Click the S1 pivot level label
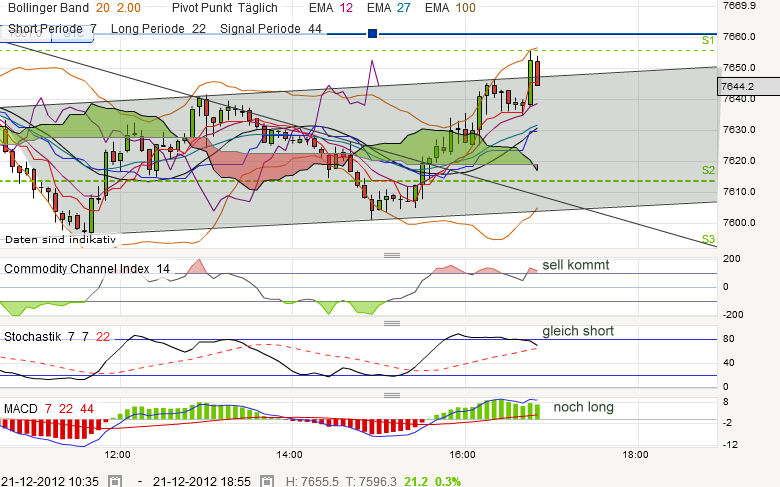The image size is (780, 487). pos(708,40)
